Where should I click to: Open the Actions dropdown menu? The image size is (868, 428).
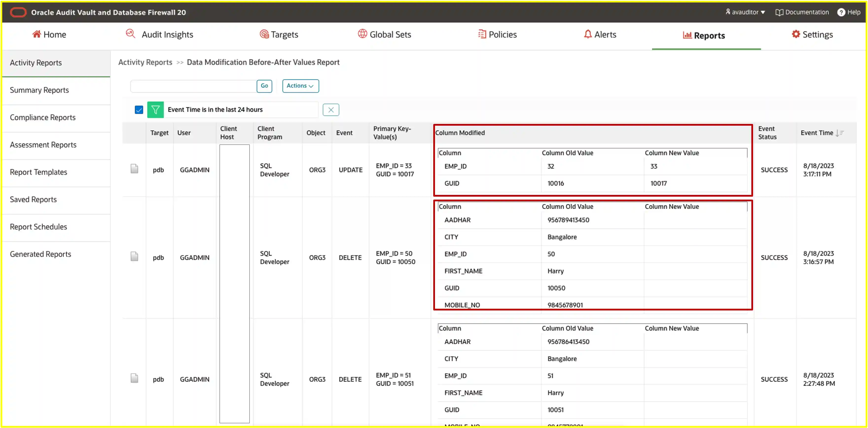point(300,86)
